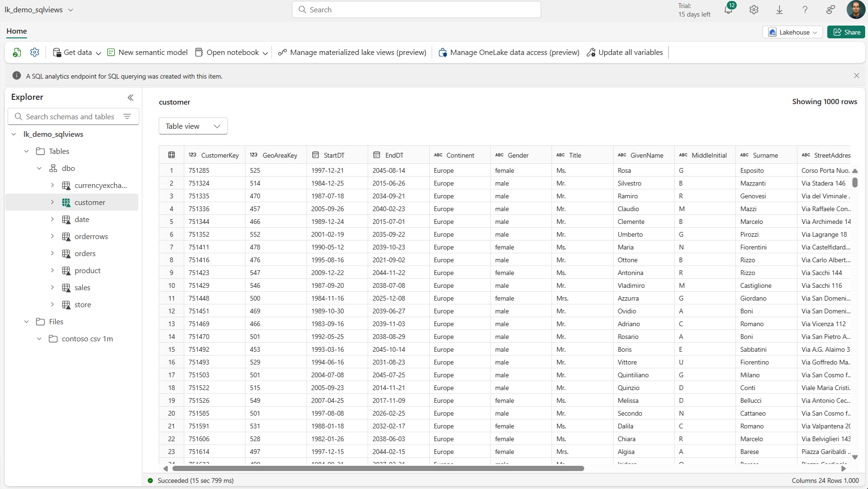Image resolution: width=868 pixels, height=489 pixels.
Task: Open the Table view dropdown
Action: pos(193,126)
